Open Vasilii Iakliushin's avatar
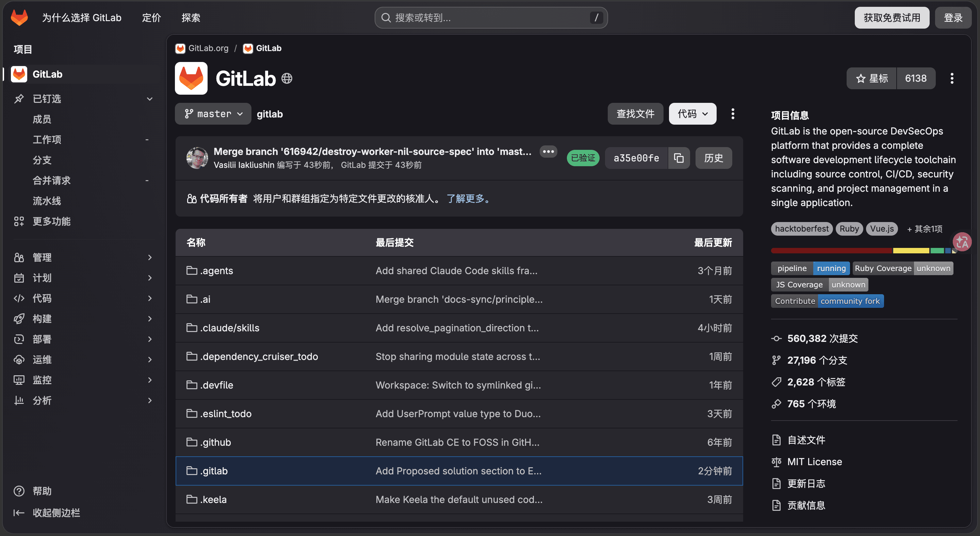The image size is (980, 536). tap(197, 158)
